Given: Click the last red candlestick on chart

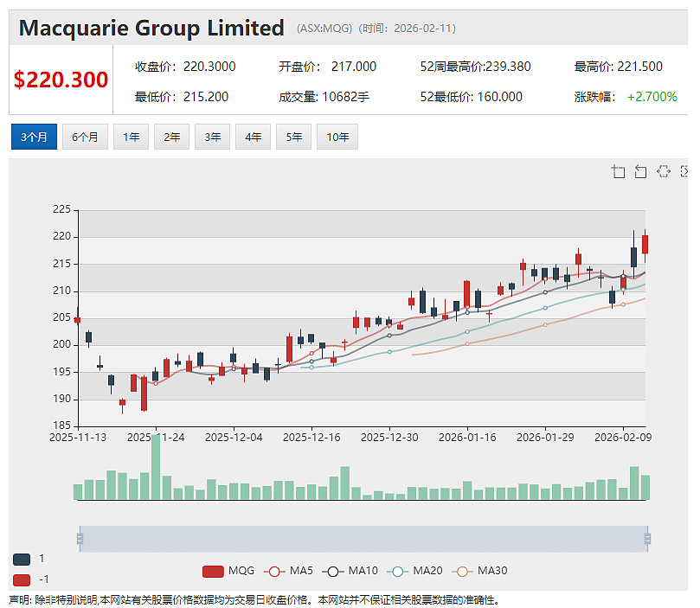Looking at the screenshot, I should [645, 245].
